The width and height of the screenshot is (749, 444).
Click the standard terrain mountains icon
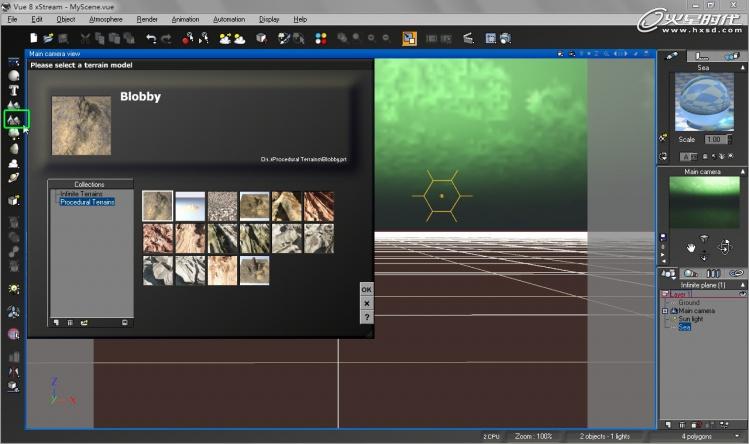[x=14, y=104]
